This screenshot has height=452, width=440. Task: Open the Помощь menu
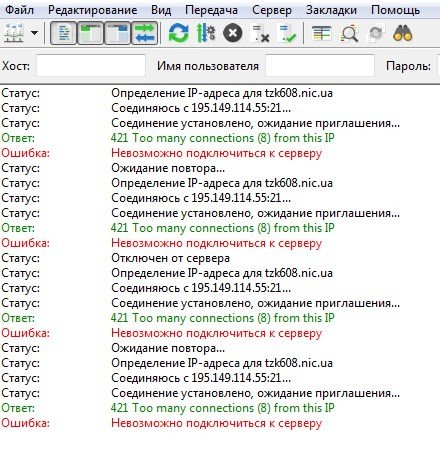(x=395, y=10)
